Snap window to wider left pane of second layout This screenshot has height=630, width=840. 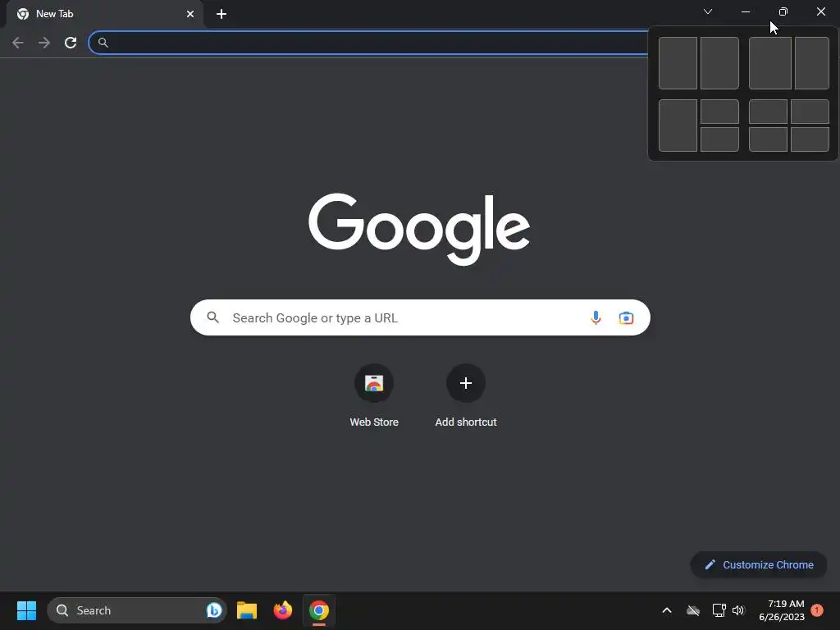tap(769, 63)
